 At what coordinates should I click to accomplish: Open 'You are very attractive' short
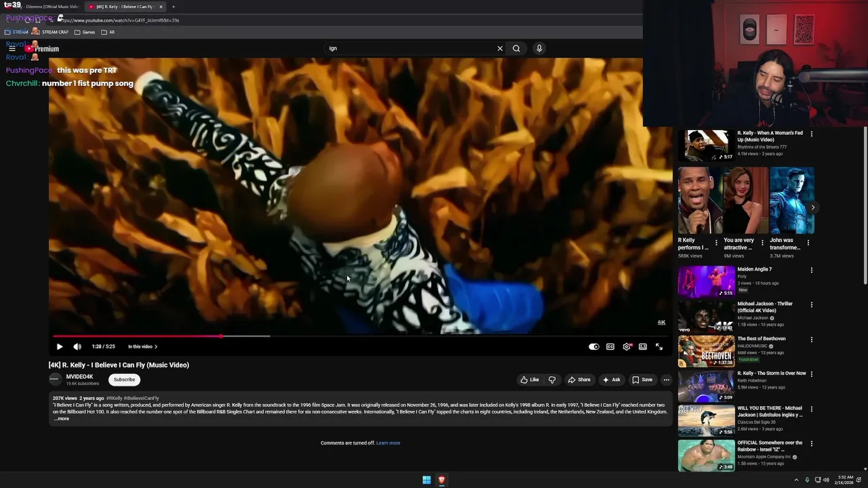pos(746,201)
